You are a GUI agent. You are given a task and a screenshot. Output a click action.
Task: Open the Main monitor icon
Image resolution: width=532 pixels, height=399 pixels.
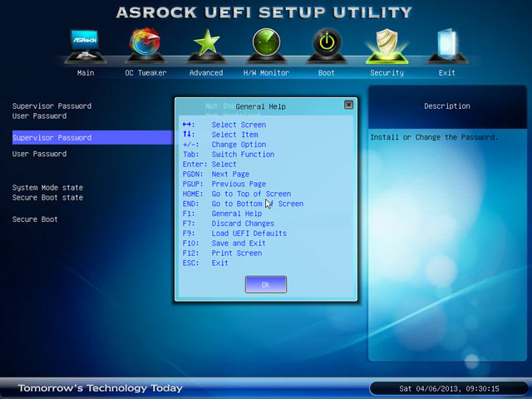tap(85, 47)
